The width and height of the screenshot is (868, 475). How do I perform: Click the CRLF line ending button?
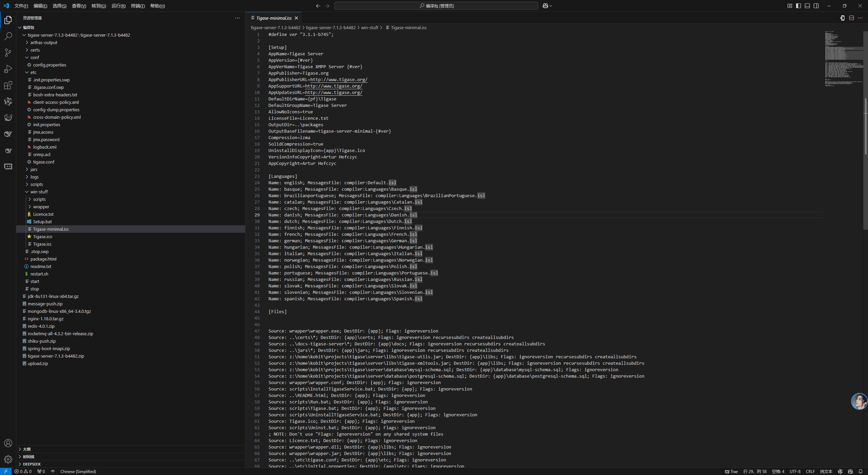pyautogui.click(x=810, y=471)
